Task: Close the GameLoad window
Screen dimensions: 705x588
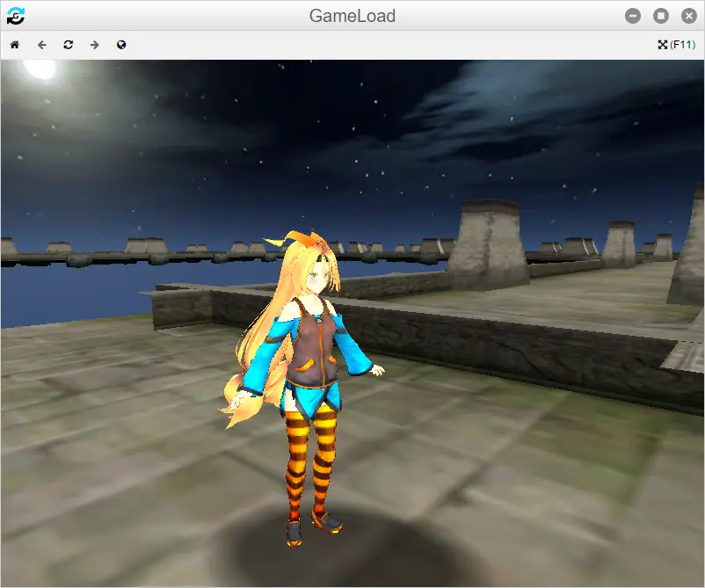Action: [689, 16]
